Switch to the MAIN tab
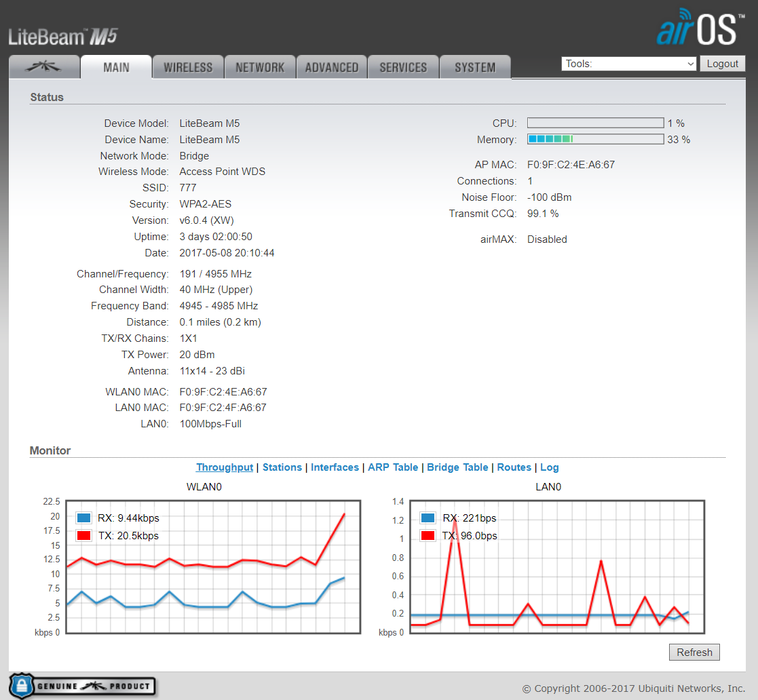The height and width of the screenshot is (700, 758). (117, 67)
